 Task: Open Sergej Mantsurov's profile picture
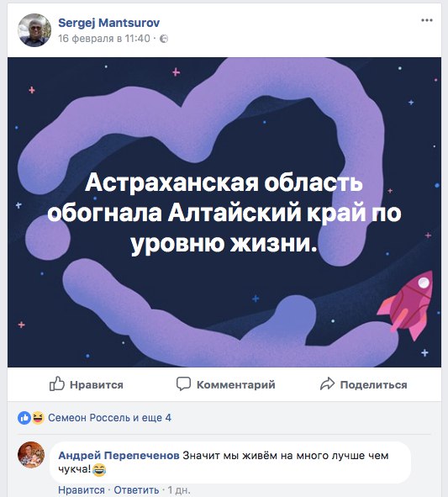click(34, 30)
